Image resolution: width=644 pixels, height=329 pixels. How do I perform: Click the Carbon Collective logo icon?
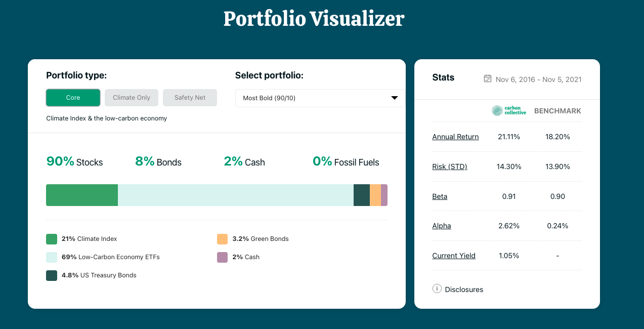click(x=508, y=111)
